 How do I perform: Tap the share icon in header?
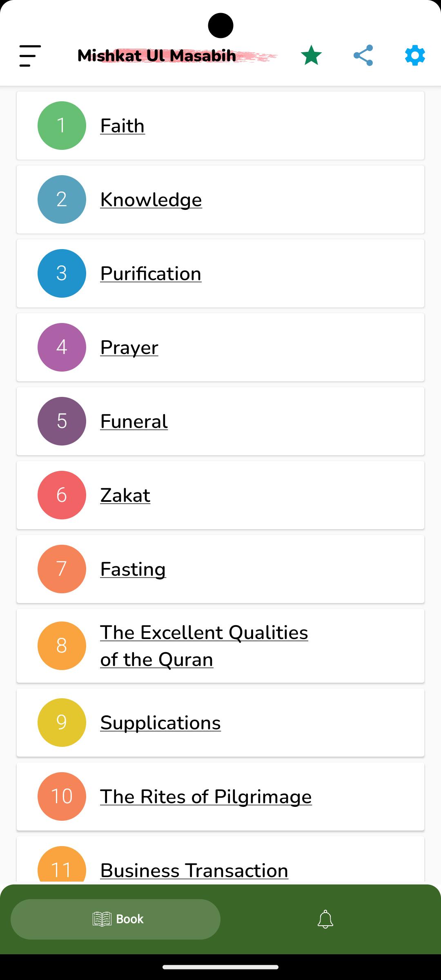tap(363, 55)
